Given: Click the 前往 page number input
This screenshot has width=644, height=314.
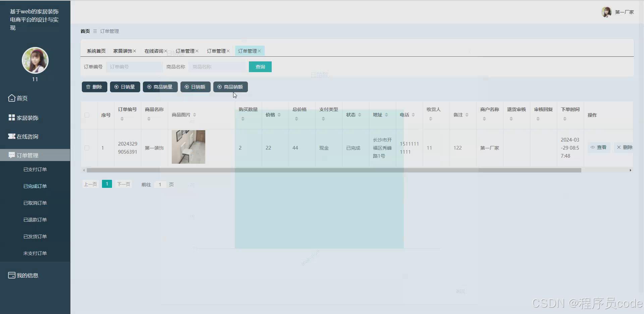Looking at the screenshot, I should pos(160,185).
